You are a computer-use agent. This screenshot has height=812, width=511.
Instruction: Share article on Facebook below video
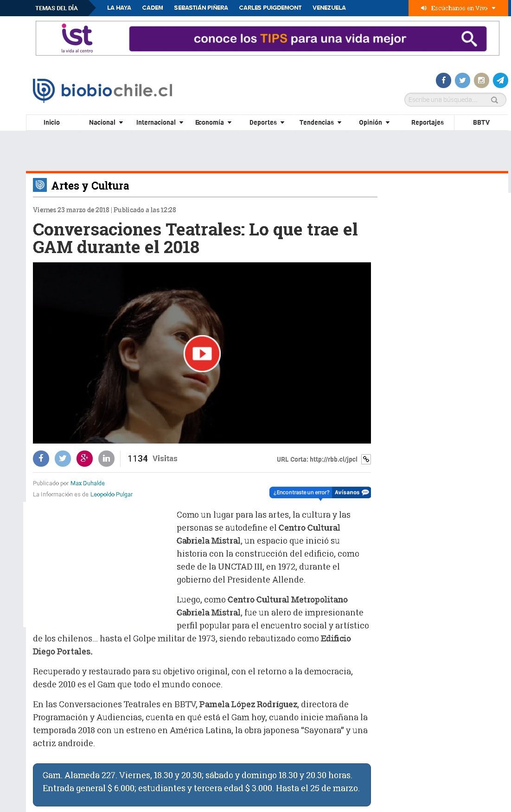coord(41,458)
